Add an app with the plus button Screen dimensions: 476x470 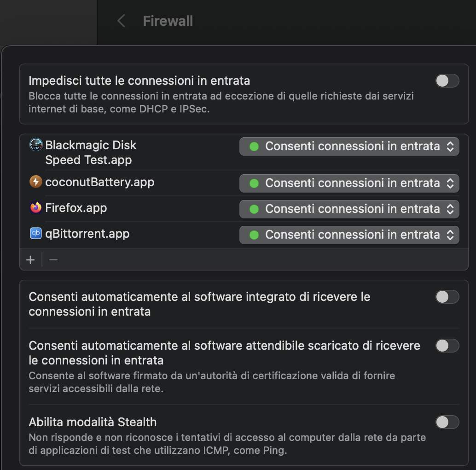point(30,260)
